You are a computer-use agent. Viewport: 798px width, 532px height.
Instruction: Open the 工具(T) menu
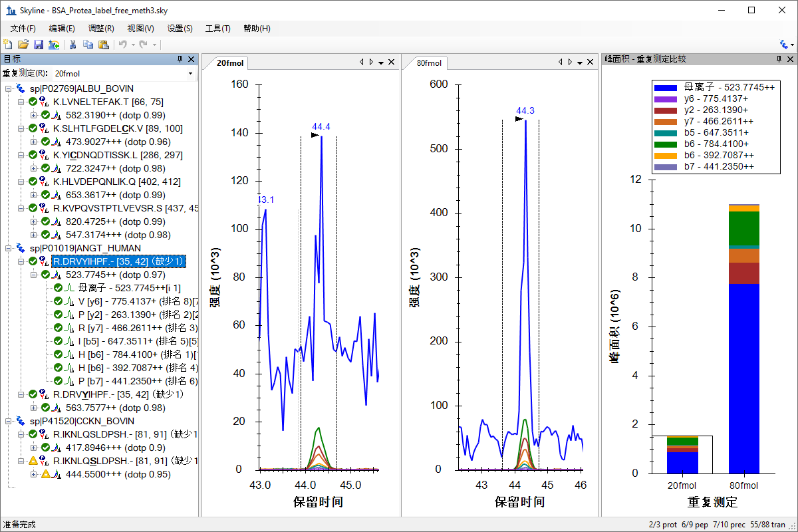[x=217, y=29]
